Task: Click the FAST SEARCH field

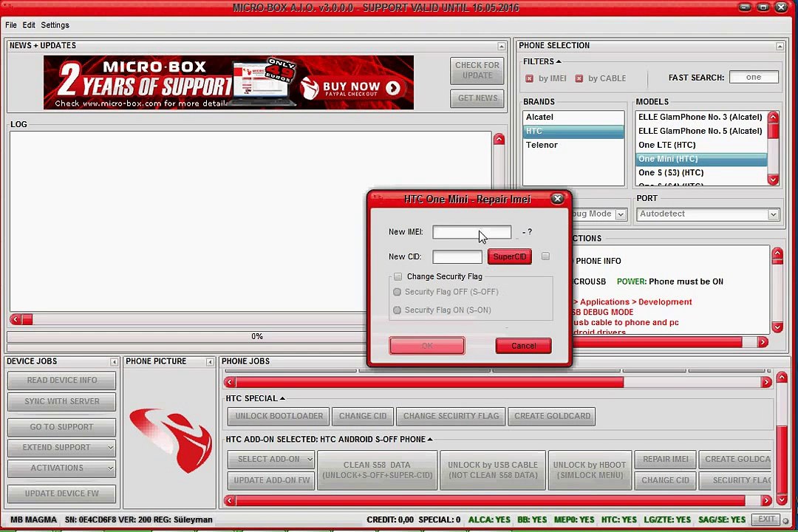Action: point(754,78)
